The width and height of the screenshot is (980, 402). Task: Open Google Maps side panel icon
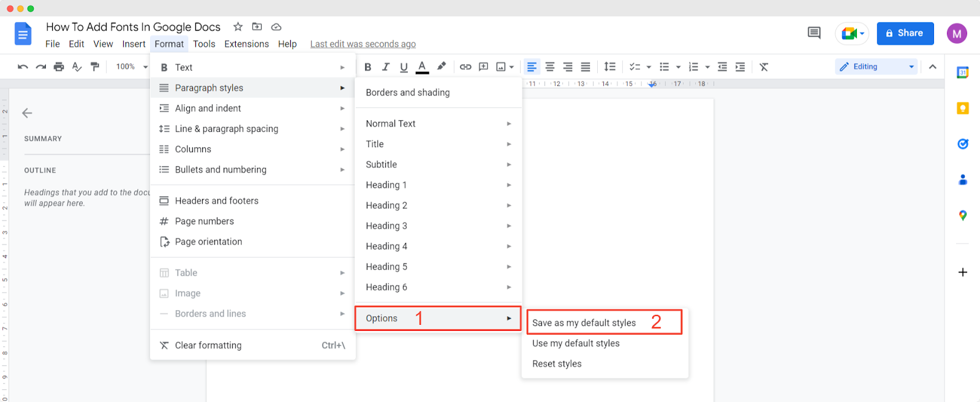[962, 216]
